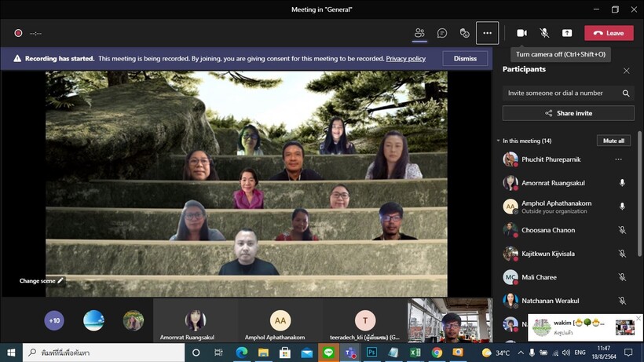Switch to Microsoft Teams taskbar icon

pos(350,353)
